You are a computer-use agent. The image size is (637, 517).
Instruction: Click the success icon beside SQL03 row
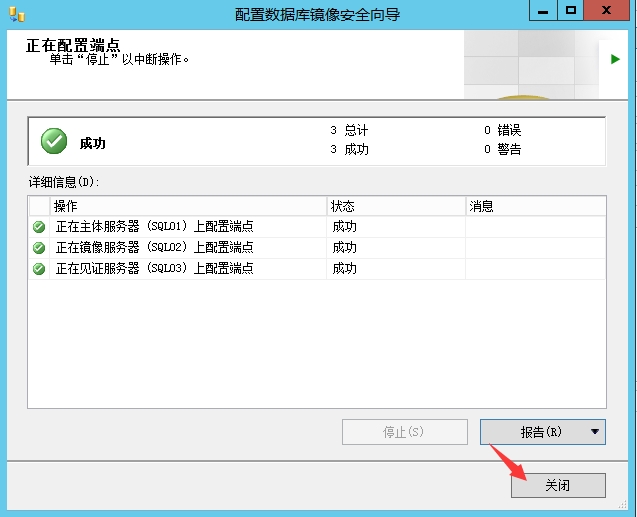point(39,269)
